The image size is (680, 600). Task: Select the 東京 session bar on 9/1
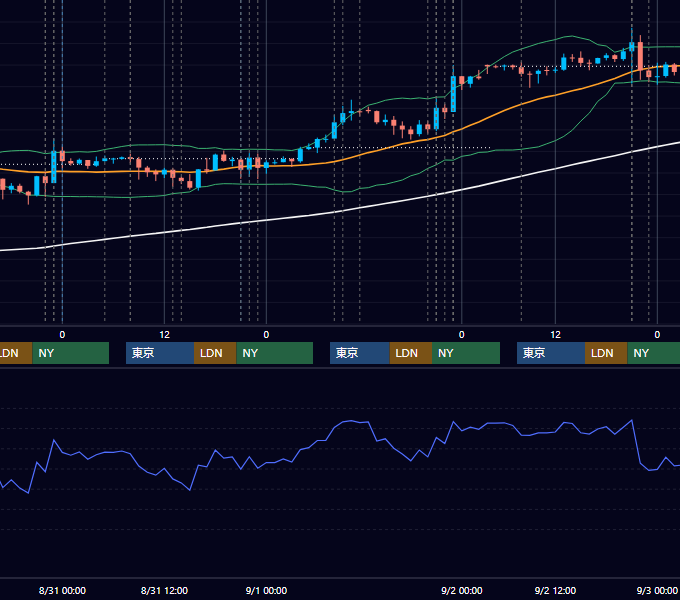click(360, 353)
